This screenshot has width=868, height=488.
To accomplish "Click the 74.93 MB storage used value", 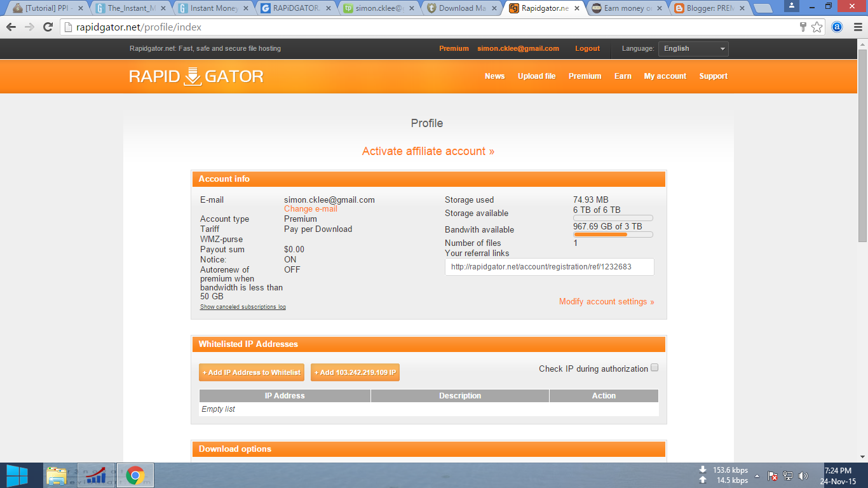I will tap(591, 200).
